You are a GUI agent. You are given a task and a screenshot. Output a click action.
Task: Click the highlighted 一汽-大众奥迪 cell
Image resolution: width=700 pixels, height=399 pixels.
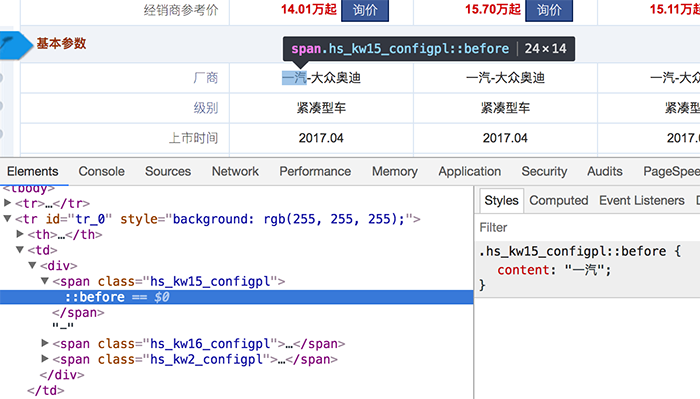tap(321, 78)
